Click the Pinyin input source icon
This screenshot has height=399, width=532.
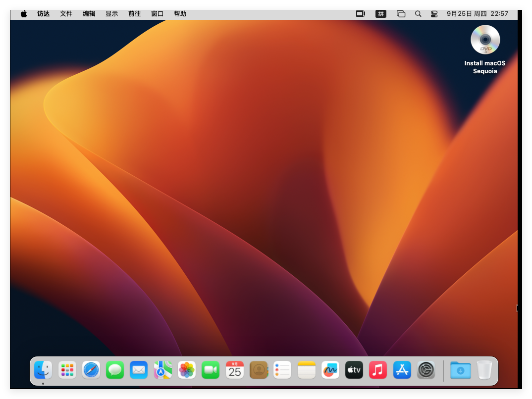[381, 14]
